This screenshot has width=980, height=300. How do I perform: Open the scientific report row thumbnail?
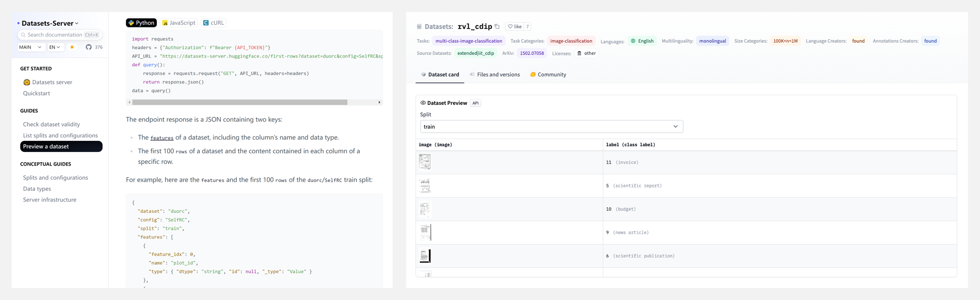click(x=425, y=186)
